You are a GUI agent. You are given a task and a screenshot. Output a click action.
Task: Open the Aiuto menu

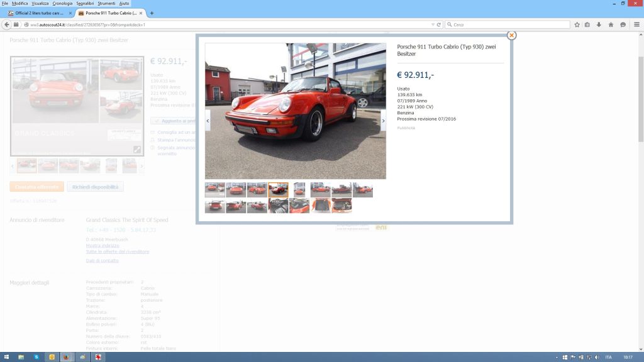pyautogui.click(x=124, y=3)
